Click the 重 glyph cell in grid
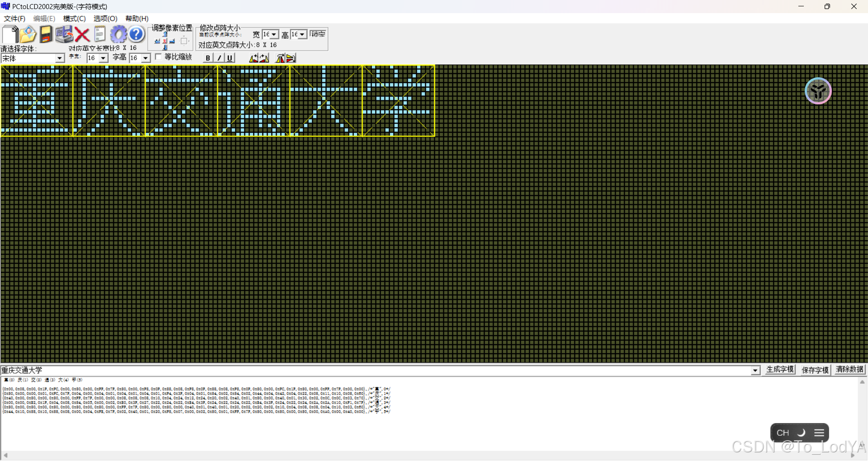Image resolution: width=868 pixels, height=461 pixels. (37, 100)
